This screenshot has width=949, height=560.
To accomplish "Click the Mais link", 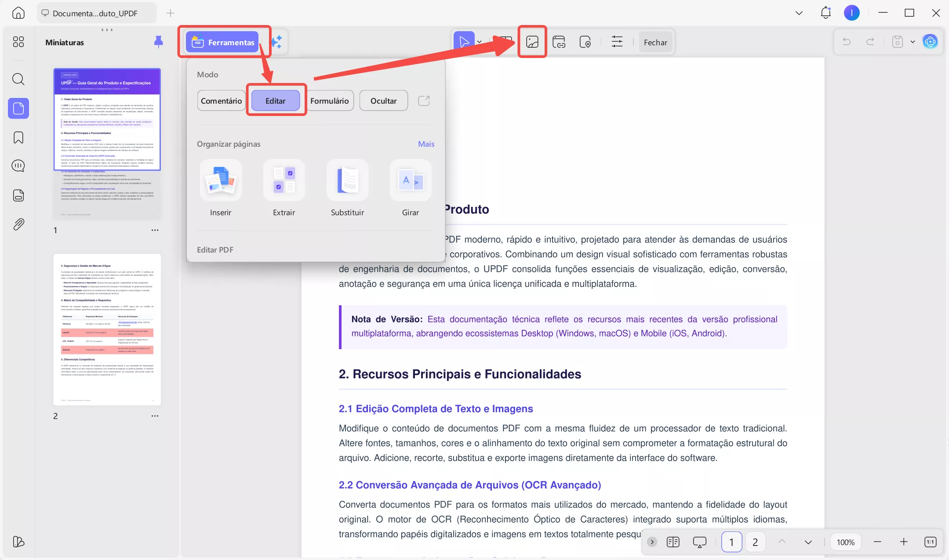I will coord(426,144).
